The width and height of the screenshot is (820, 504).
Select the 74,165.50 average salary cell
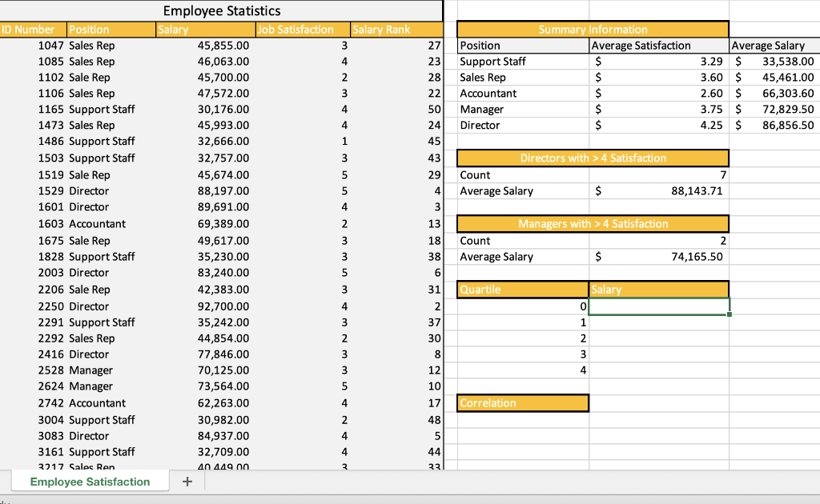point(659,257)
